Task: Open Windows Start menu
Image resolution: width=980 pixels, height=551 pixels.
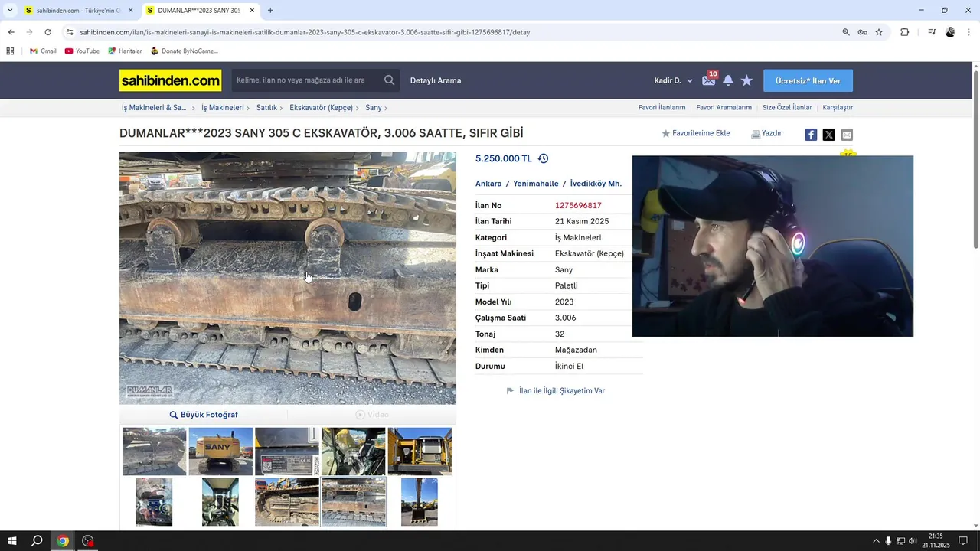Action: click(x=12, y=541)
